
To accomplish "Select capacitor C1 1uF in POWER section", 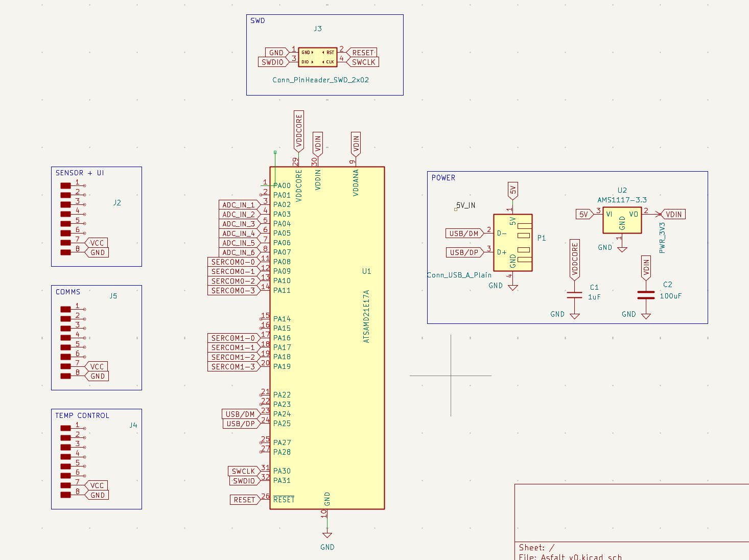I will coord(574,294).
